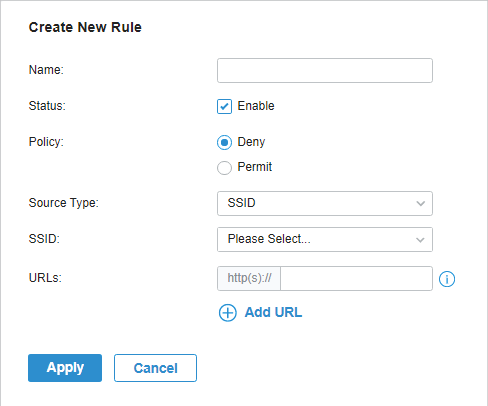Click the Permit label text
The width and height of the screenshot is (488, 406).
255,167
